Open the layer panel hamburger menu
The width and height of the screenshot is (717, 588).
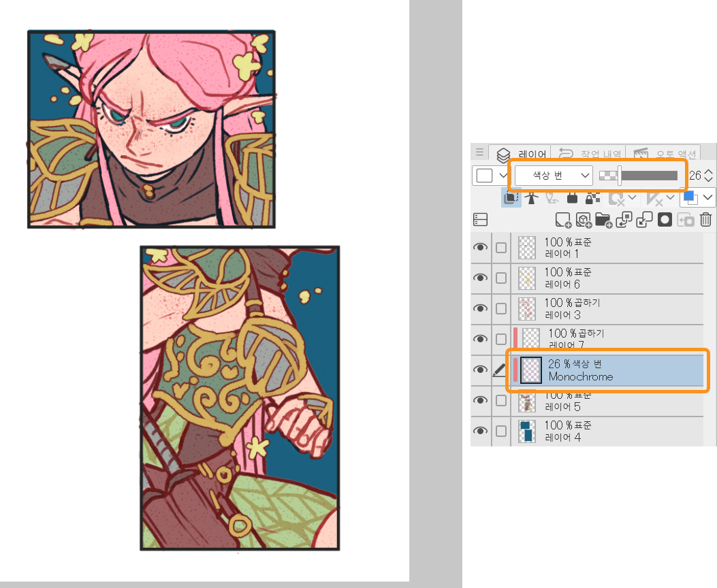point(479,153)
